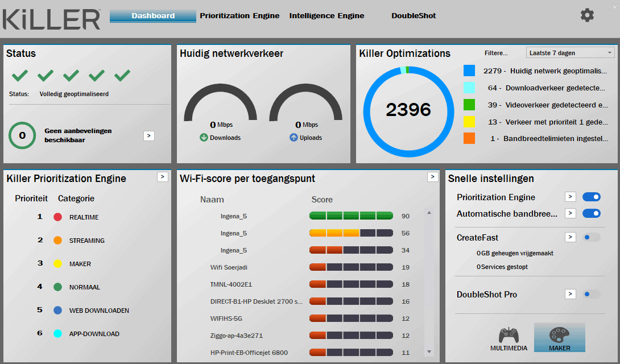Open Automatische bandbreedte settings arrow

pos(570,213)
